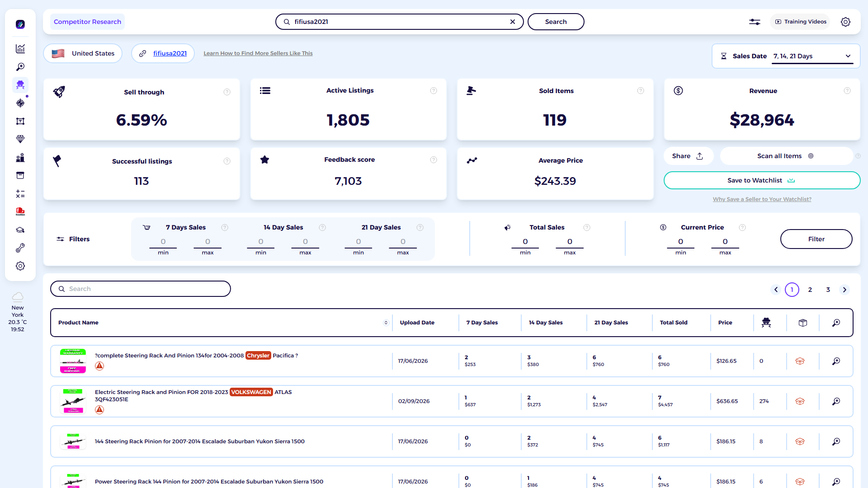Image resolution: width=868 pixels, height=488 pixels.
Task: Select the United States country selector
Action: (x=83, y=53)
